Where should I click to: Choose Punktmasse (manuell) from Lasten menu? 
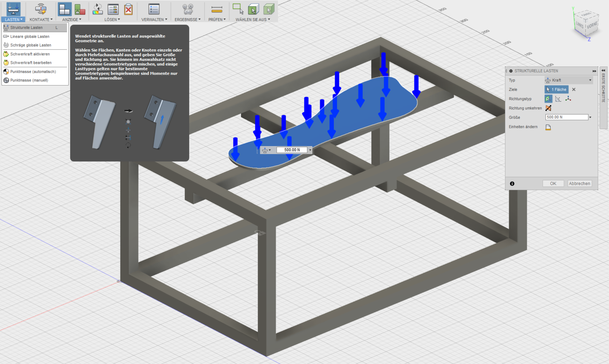29,80
